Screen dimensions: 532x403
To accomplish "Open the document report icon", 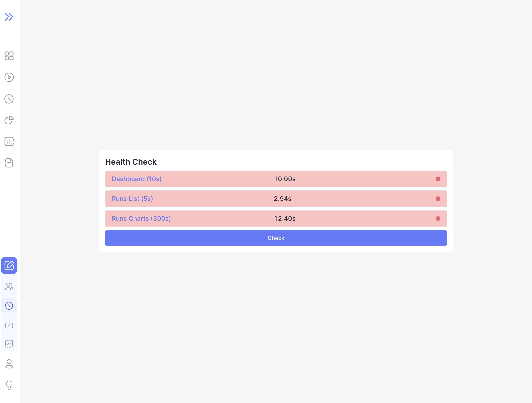I will [x=9, y=163].
